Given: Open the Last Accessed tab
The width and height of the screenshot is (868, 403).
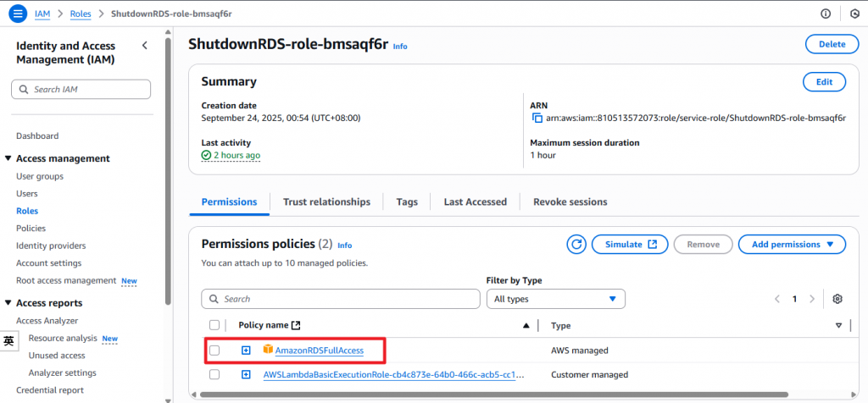Looking at the screenshot, I should [475, 202].
